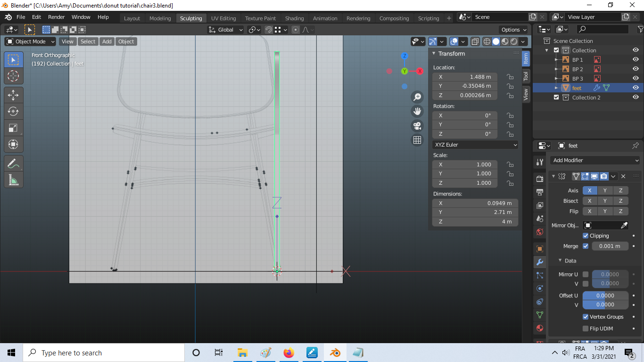Disable the Vertex Groups checkbox
The height and width of the screenshot is (362, 644).
[586, 317]
